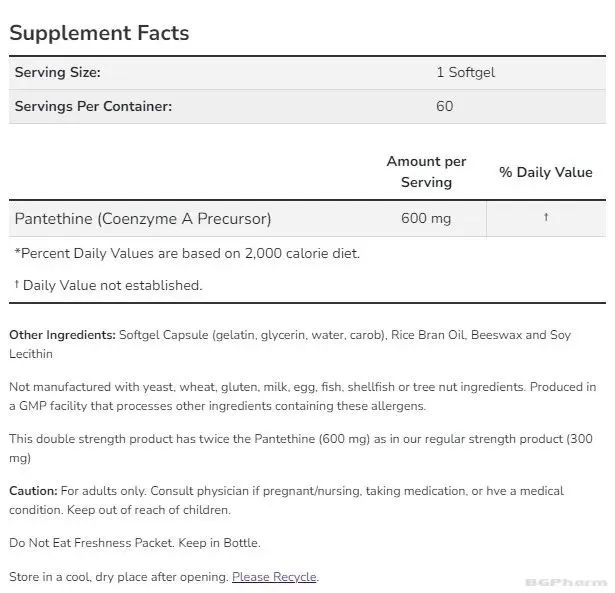The height and width of the screenshot is (593, 615).
Task: Click the Percent Daily Values footnote
Action: click(187, 253)
